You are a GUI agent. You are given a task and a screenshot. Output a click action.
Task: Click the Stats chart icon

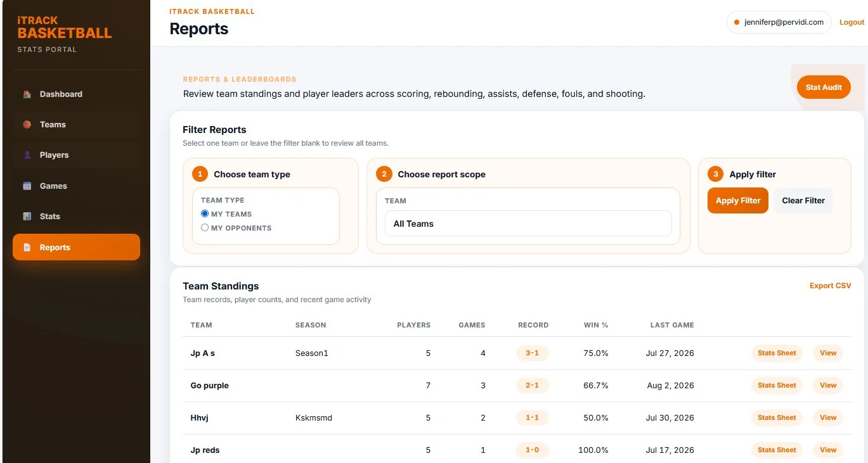coord(27,217)
